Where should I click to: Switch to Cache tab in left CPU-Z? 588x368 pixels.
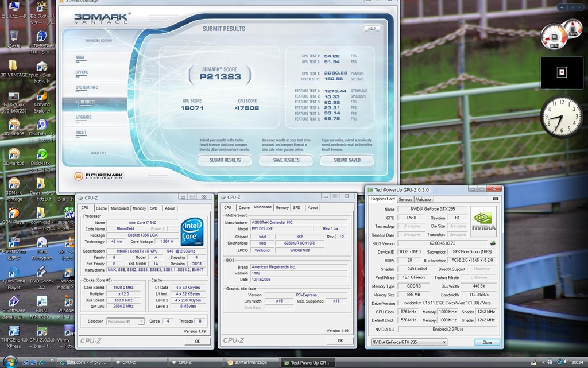click(101, 208)
